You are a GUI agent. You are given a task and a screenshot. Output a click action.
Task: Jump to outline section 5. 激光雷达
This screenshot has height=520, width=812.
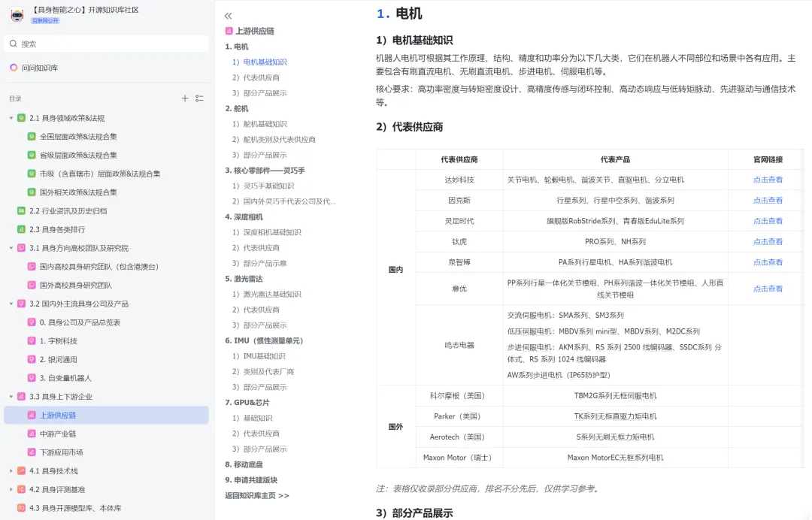244,279
